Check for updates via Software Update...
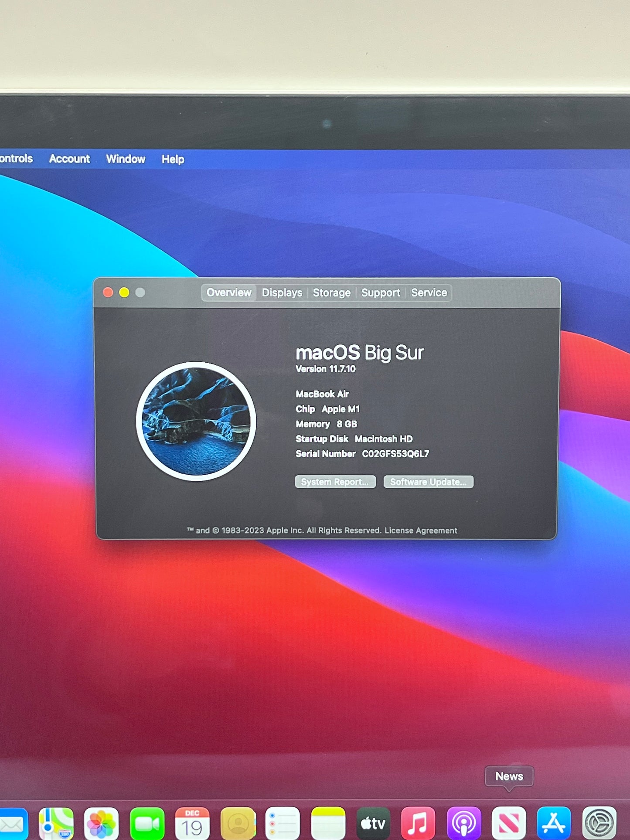 tap(428, 482)
